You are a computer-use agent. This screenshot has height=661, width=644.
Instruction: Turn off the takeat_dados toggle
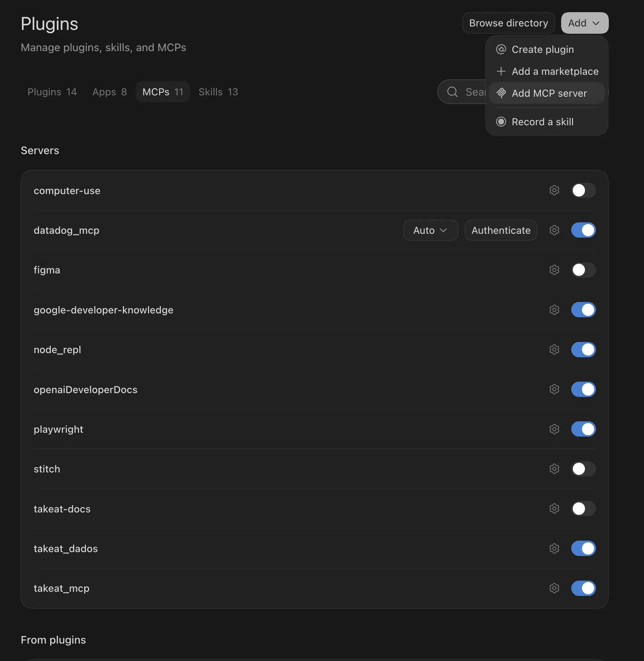coord(583,549)
